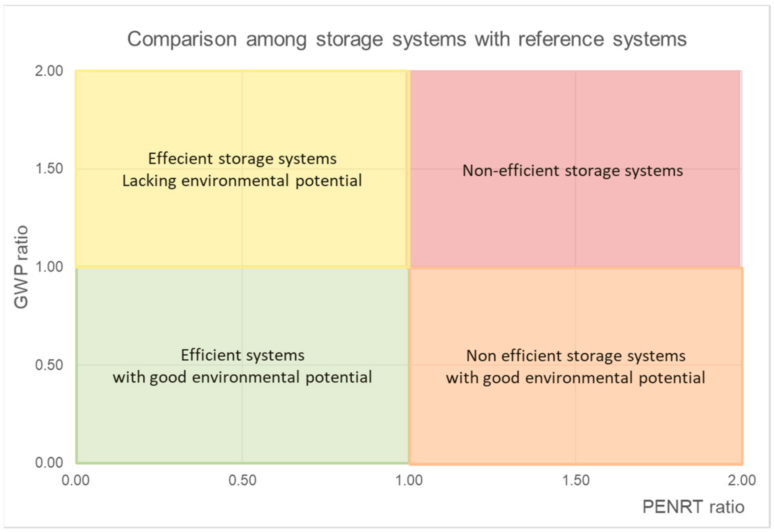774x532 pixels.
Task: Click the chart title text
Action: [407, 39]
